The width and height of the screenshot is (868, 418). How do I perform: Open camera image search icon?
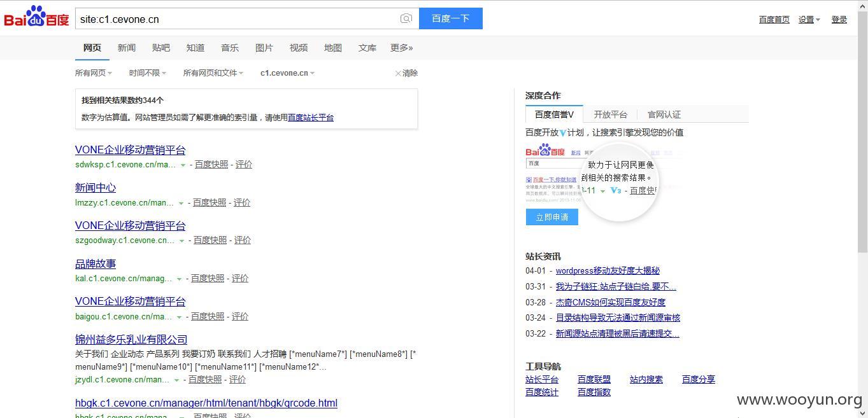click(406, 18)
